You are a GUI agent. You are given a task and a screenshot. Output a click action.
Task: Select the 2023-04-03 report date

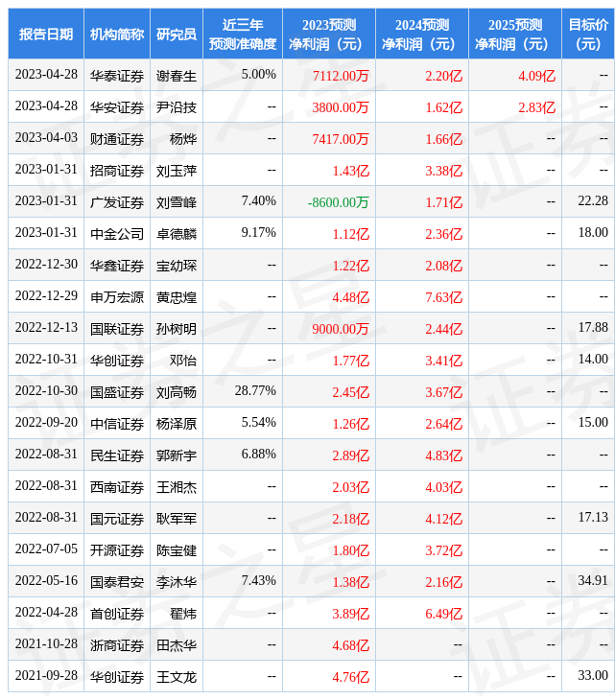click(x=46, y=137)
